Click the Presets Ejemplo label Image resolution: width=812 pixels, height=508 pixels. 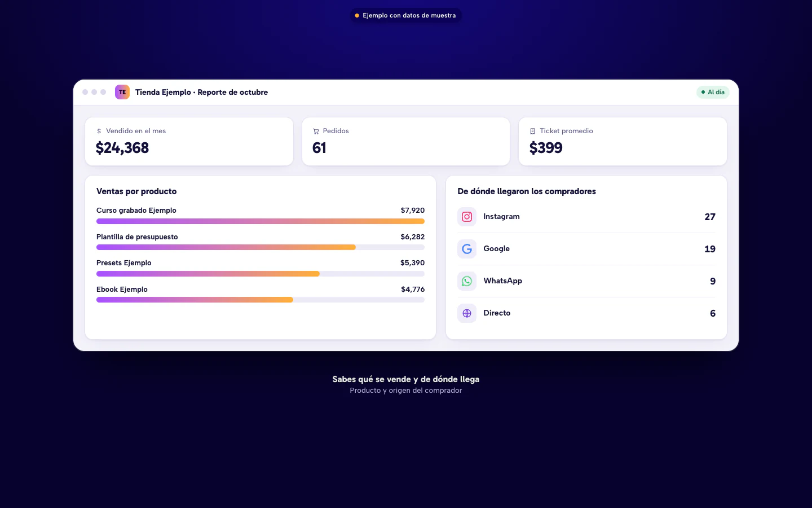(x=124, y=263)
